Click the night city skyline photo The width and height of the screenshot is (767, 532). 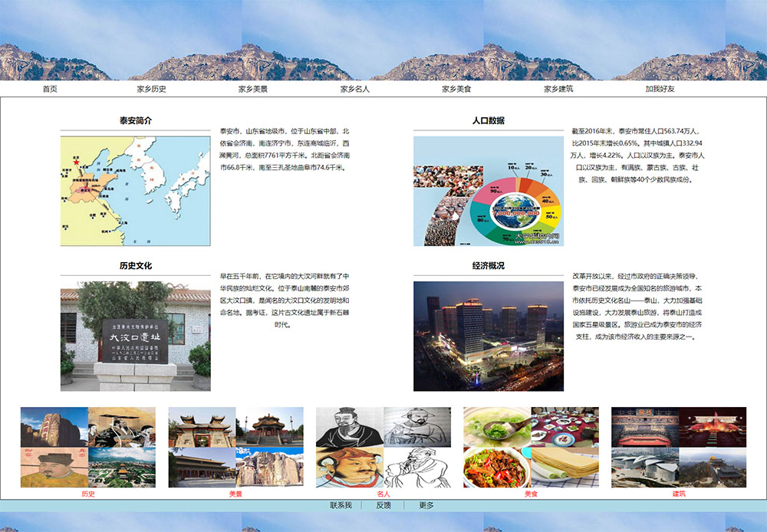pos(488,337)
